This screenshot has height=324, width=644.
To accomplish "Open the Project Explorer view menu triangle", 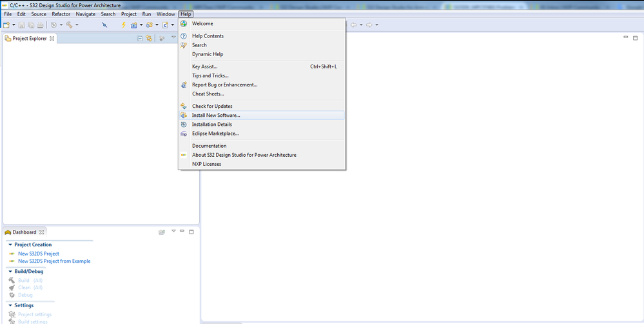I will [x=174, y=37].
